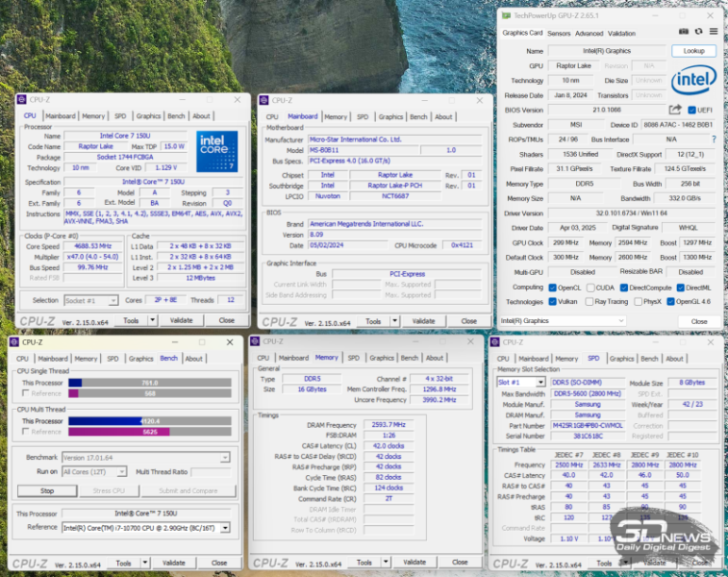Image resolution: width=728 pixels, height=577 pixels.
Task: Open the GPU-Z hamburger menu
Action: (713, 33)
